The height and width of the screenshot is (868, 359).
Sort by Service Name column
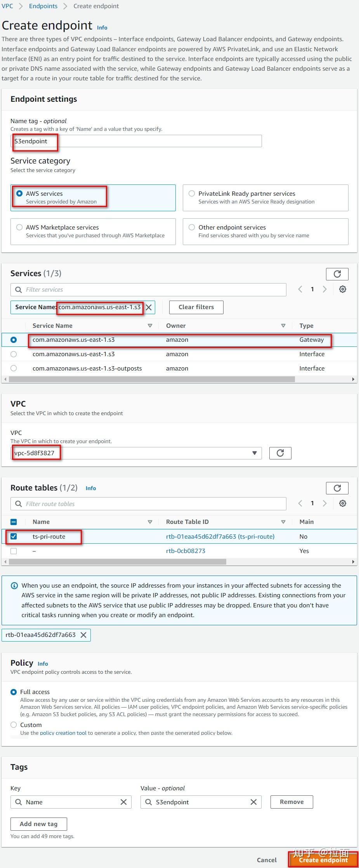150,325
